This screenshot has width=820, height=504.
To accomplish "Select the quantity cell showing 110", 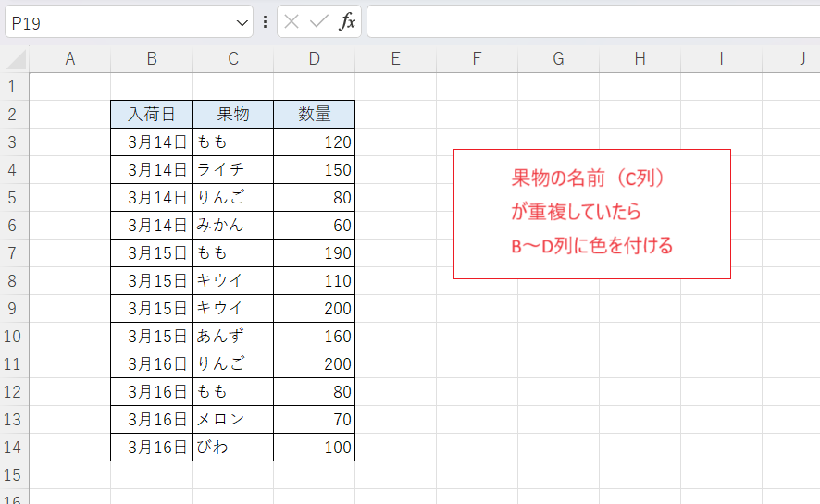I will (315, 280).
